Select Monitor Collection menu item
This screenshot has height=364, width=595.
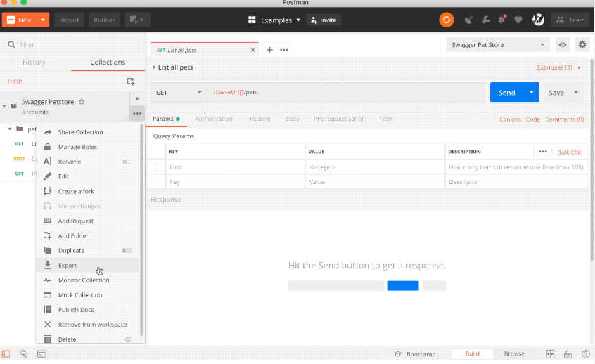[x=88, y=280]
